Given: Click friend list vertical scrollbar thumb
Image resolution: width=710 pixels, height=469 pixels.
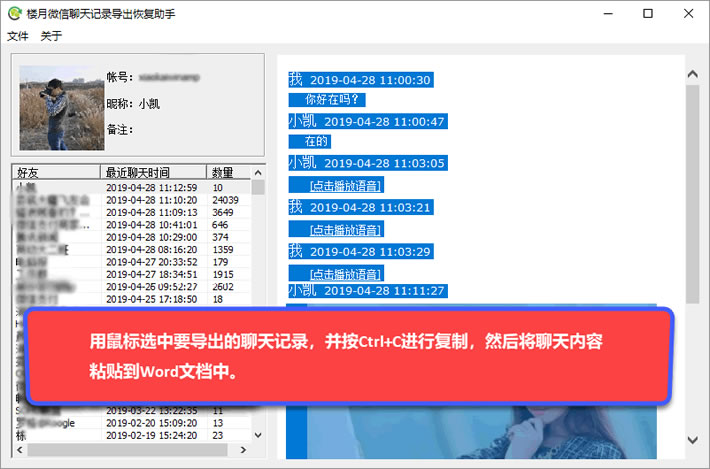Looking at the screenshot, I should tap(258, 187).
